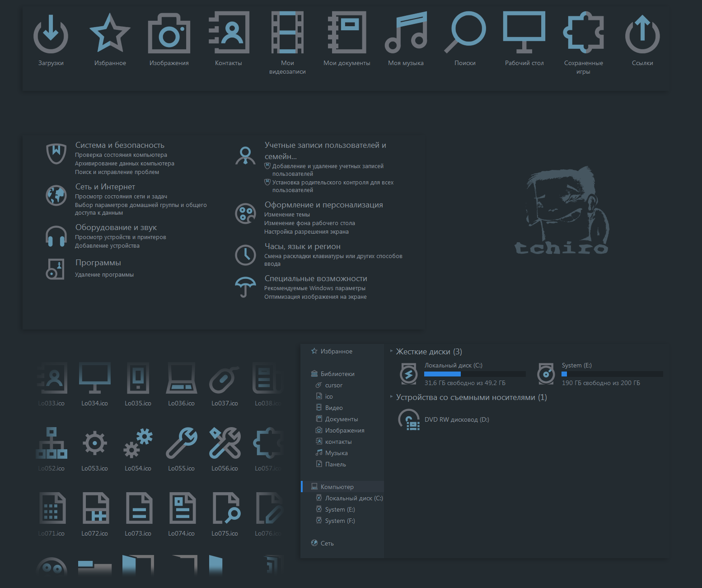Click Локальный диск (C:) usage bar
This screenshot has height=588, width=702.
pos(475,374)
